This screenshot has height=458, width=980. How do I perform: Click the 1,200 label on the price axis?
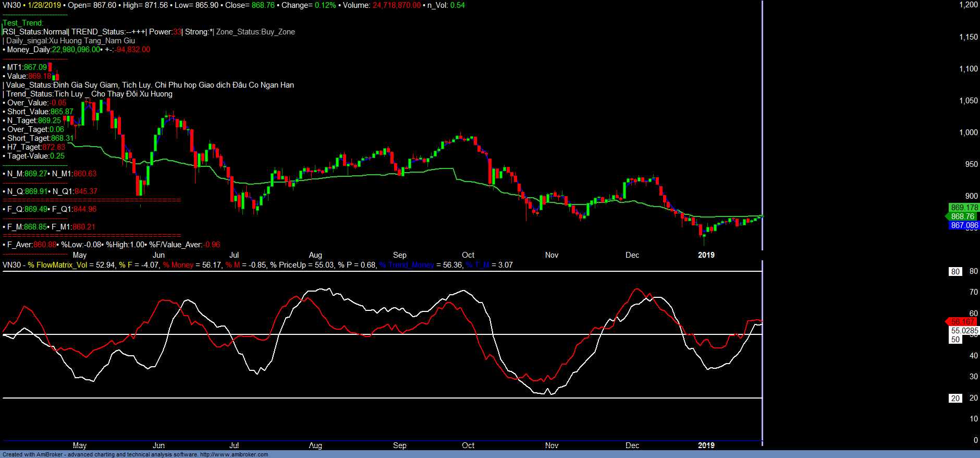click(x=968, y=5)
